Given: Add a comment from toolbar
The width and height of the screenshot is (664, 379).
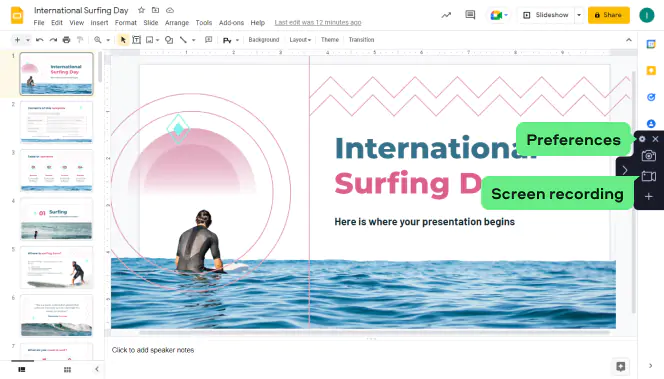Looking at the screenshot, I should pos(208,40).
